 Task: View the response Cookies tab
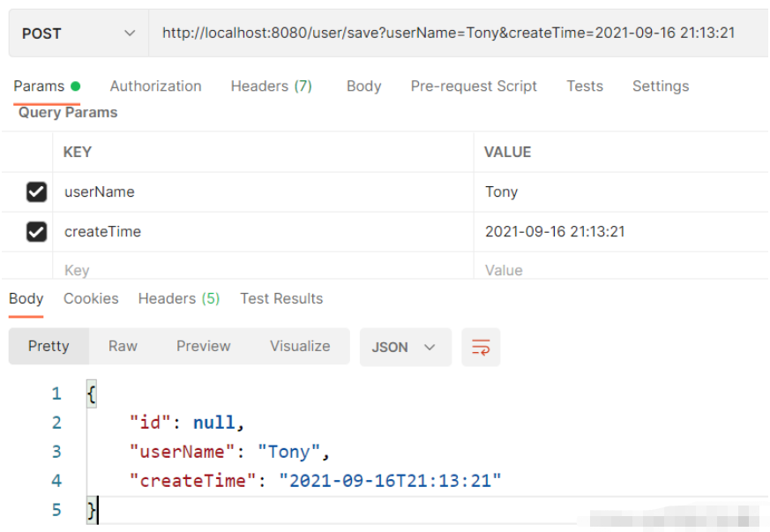[91, 298]
